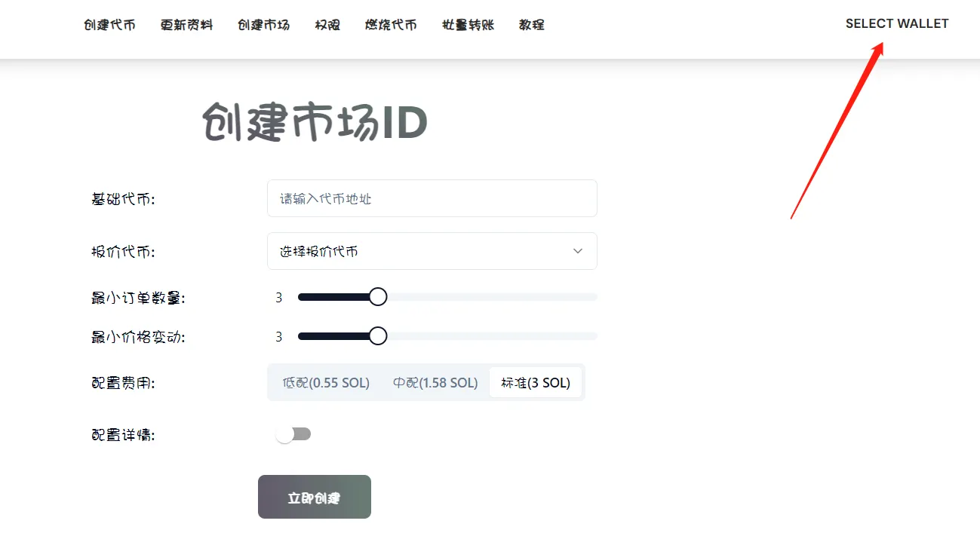Click the 最小价格变动 slider handle
980x536 pixels.
pos(378,336)
